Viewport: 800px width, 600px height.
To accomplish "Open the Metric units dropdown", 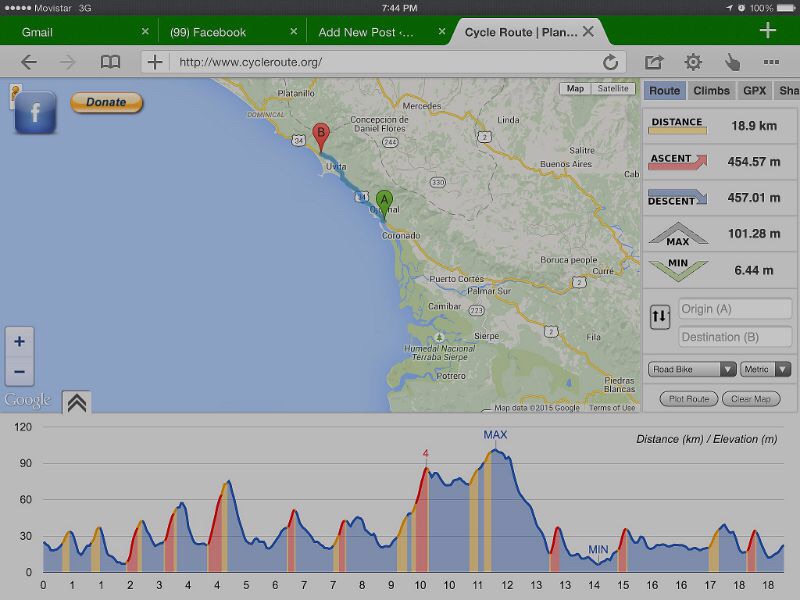I will pos(766,369).
